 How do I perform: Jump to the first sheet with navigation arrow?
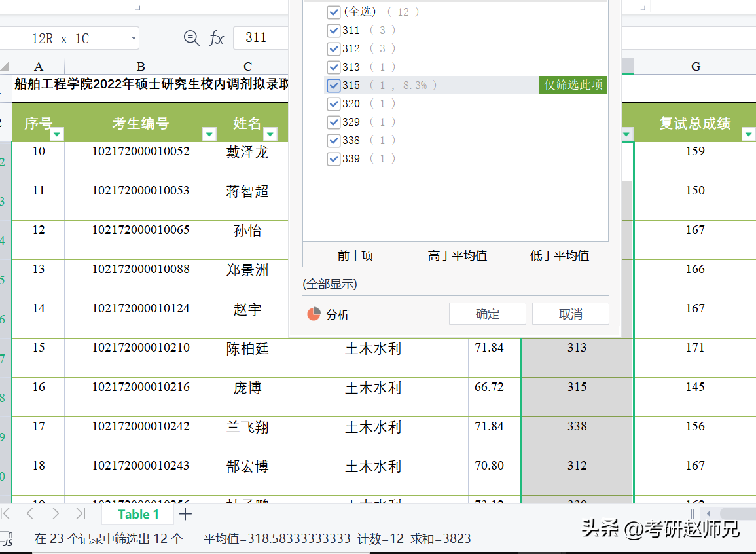coord(6,513)
